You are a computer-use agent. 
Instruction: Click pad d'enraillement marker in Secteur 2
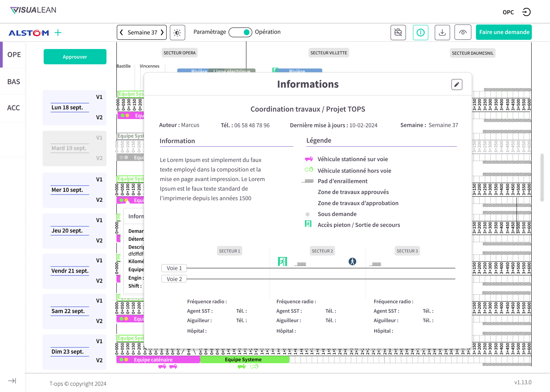coord(301,264)
